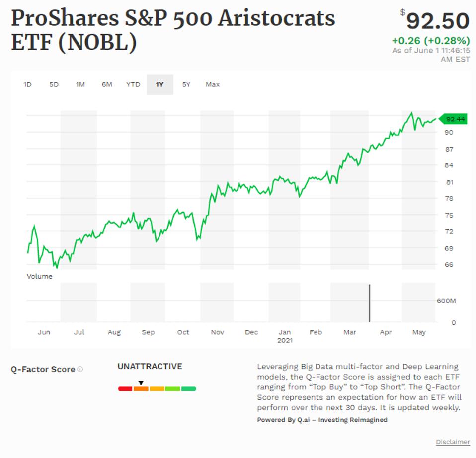Click the Powered By Q.ai text
This screenshot has height=458, width=476.
[321, 419]
